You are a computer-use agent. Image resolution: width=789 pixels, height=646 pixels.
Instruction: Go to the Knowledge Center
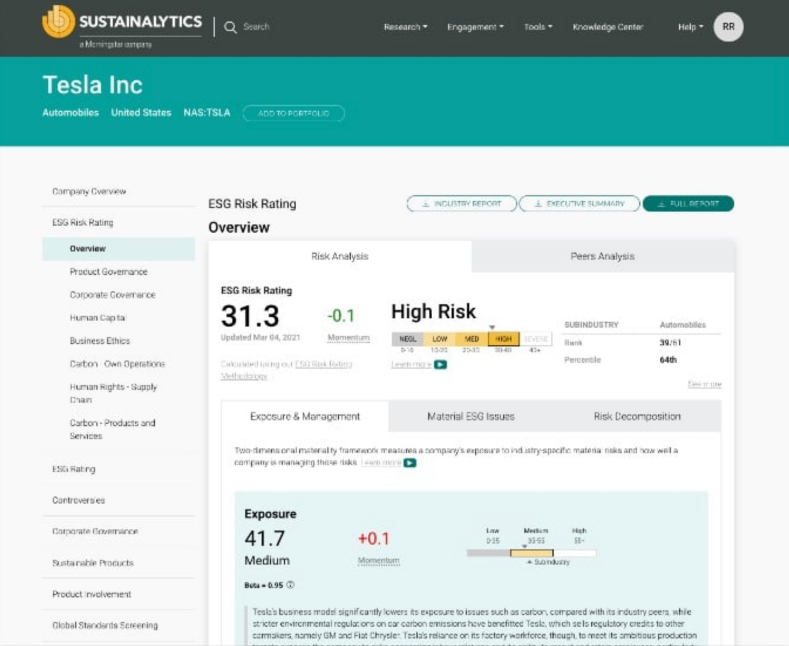coord(608,27)
